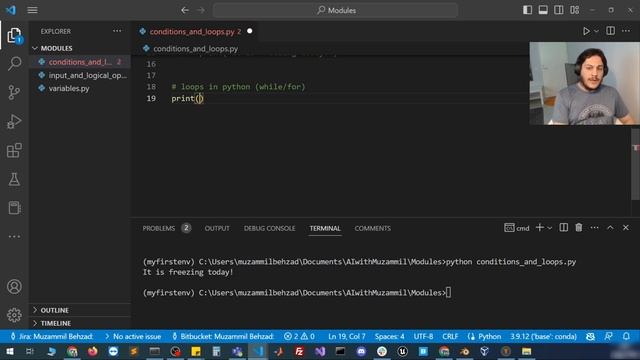The width and height of the screenshot is (640, 360).
Task: Click the Modules command center search box
Action: [335, 10]
